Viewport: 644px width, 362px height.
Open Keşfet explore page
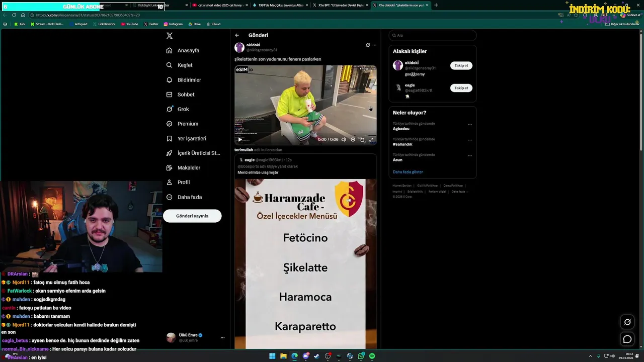180,65
